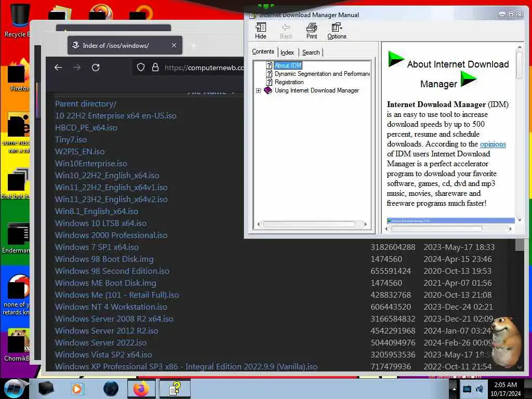Screen dimensions: 532x399
Task: Switch to the Contents tab
Action: click(263, 51)
